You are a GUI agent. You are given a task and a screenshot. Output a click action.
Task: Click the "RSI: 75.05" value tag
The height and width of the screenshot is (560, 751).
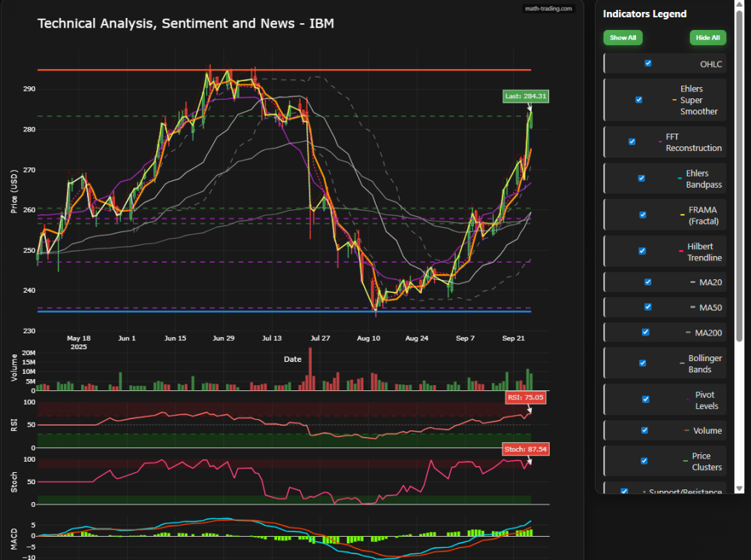point(526,397)
